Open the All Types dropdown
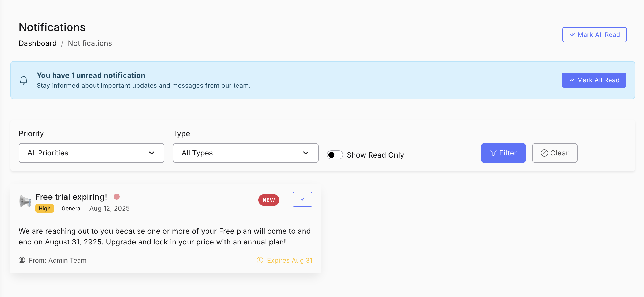Viewport: 644px width, 297px height. tap(245, 153)
